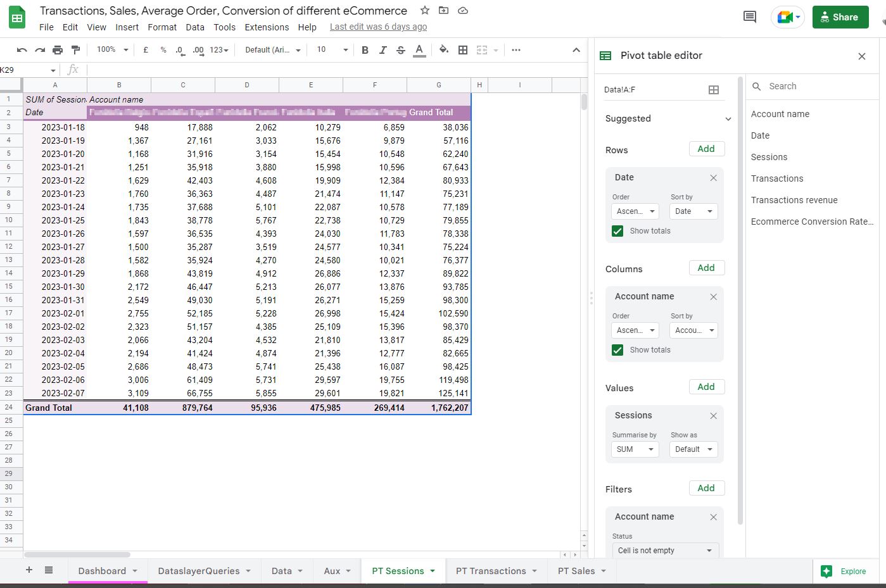The image size is (886, 588).
Task: Open comment history icon
Action: pos(750,17)
